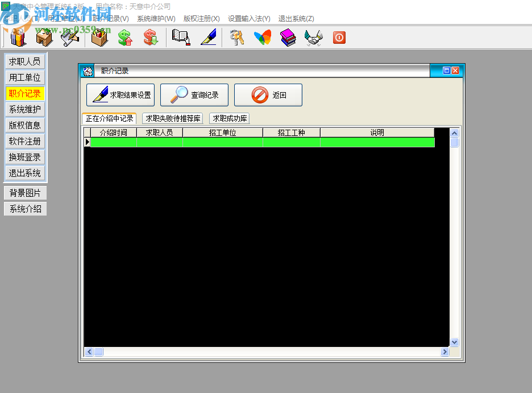Click the vertical scrollbar thumb
Viewport: 532px width, 393px height.
454,143
